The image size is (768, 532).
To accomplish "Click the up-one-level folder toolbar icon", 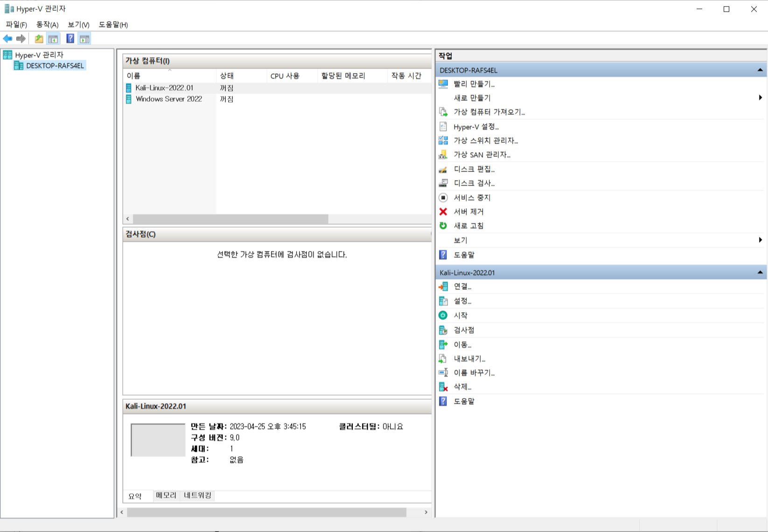I will pos(39,39).
